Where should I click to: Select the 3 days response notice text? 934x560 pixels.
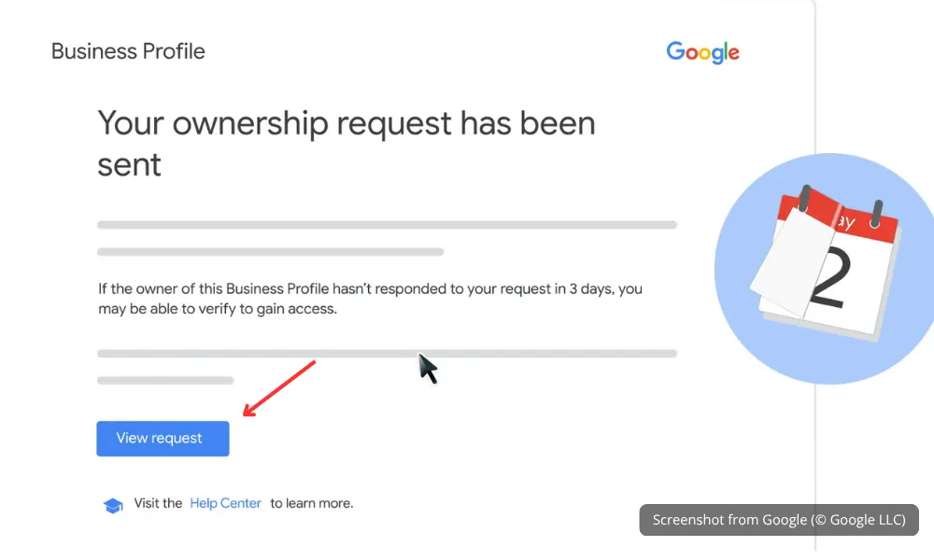[369, 299]
